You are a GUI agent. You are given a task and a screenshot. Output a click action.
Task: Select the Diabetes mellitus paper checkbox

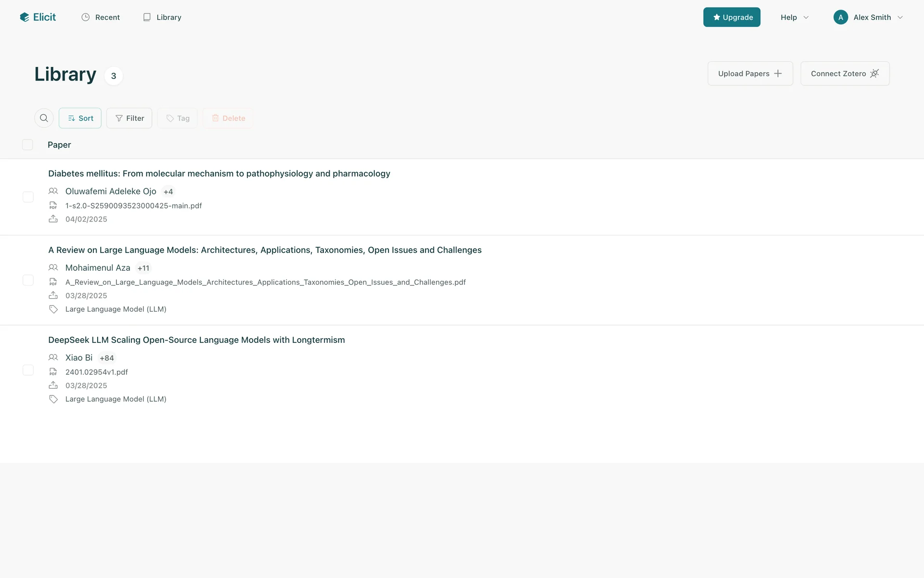[x=28, y=197]
